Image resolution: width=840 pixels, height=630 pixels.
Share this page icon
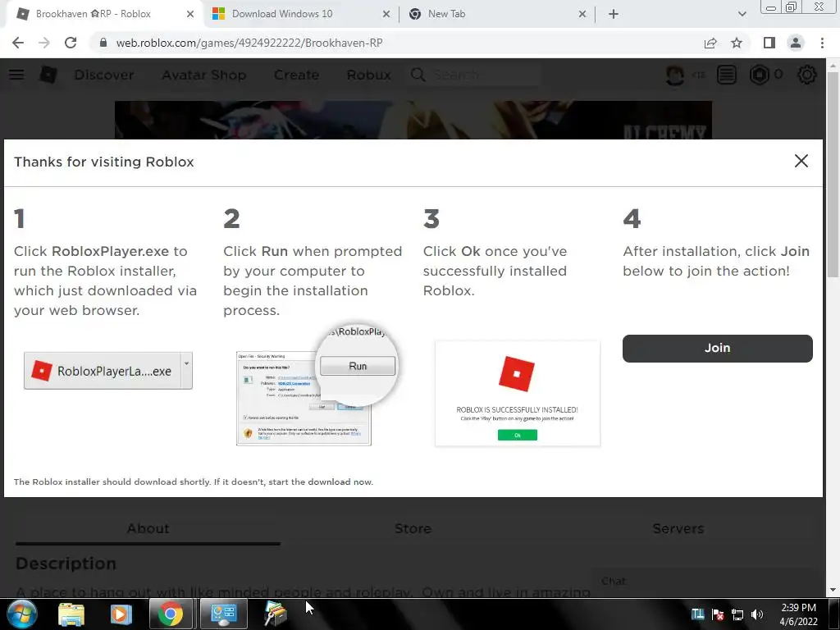click(710, 43)
